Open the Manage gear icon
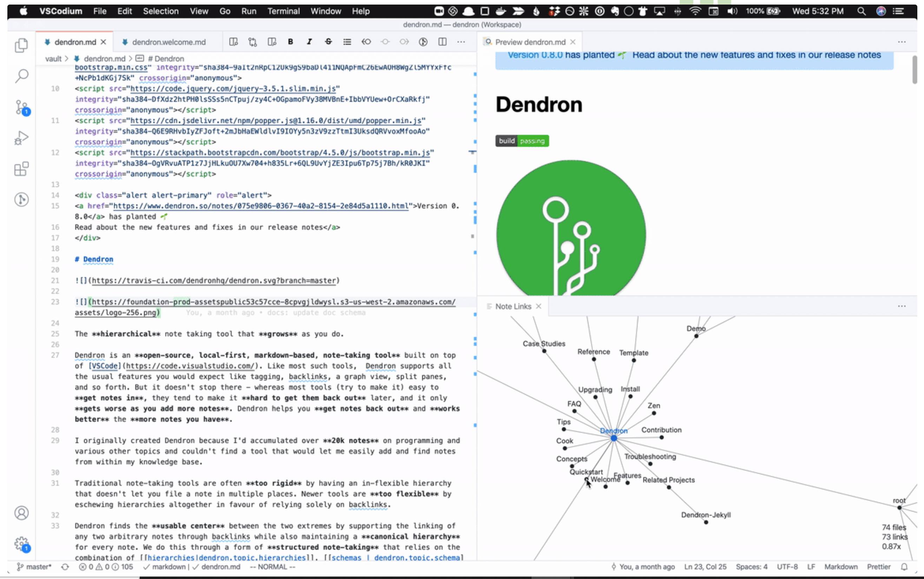 point(21,544)
